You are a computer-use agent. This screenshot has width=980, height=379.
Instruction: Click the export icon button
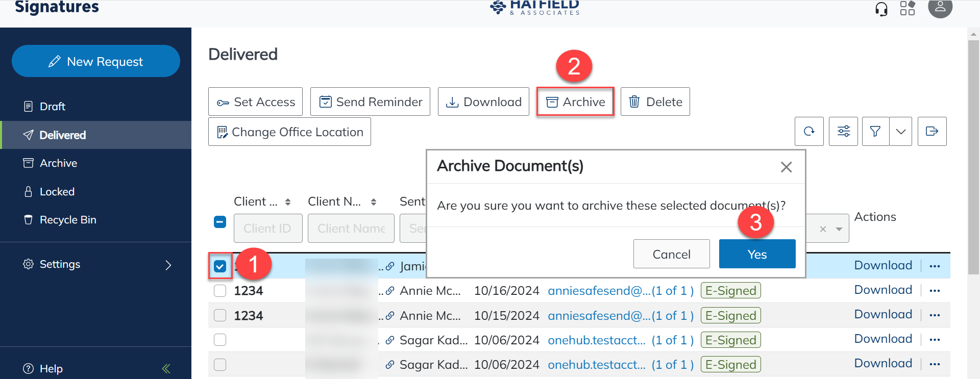click(x=932, y=132)
